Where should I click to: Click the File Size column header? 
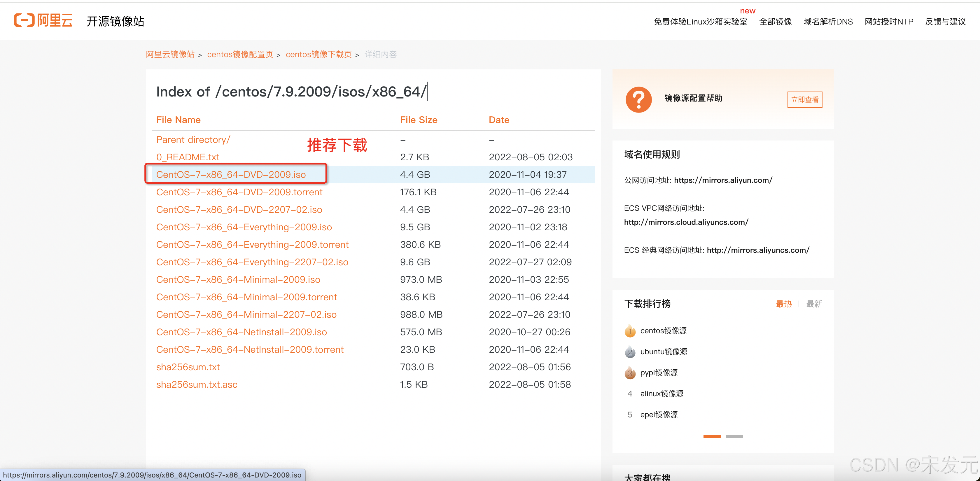pyautogui.click(x=419, y=120)
